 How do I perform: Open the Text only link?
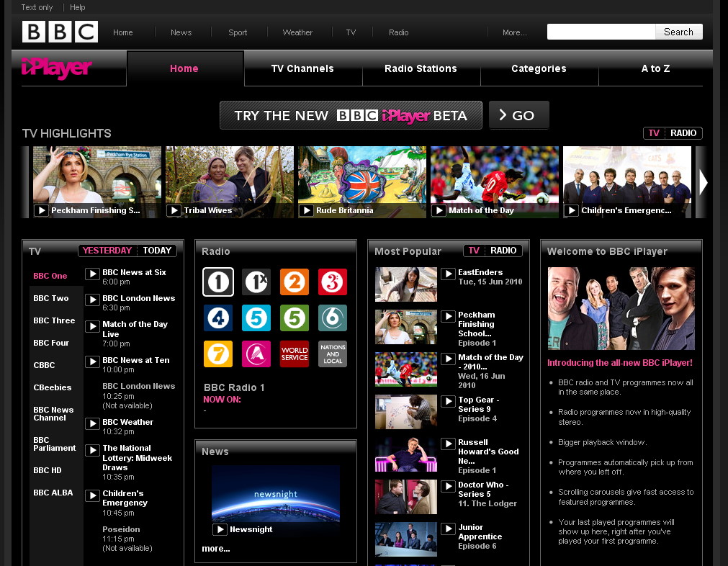[37, 7]
